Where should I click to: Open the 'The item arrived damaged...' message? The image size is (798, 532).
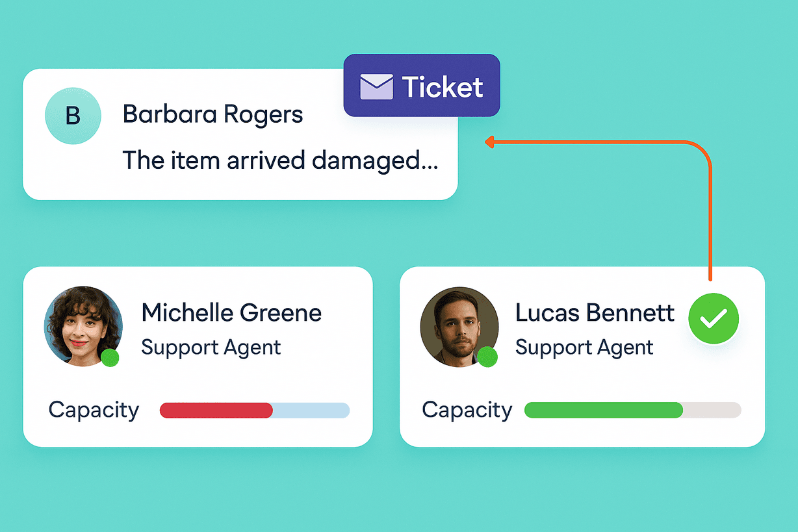[x=280, y=160]
